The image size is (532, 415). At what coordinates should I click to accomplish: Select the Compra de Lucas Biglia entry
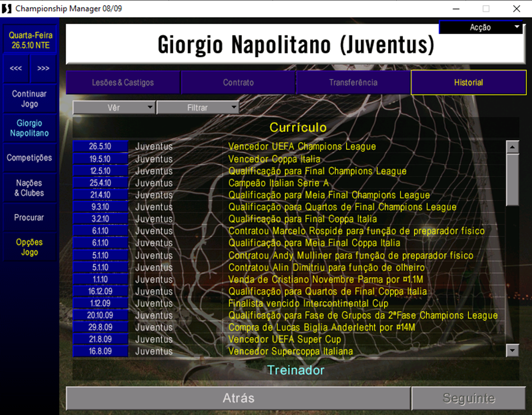(x=322, y=327)
